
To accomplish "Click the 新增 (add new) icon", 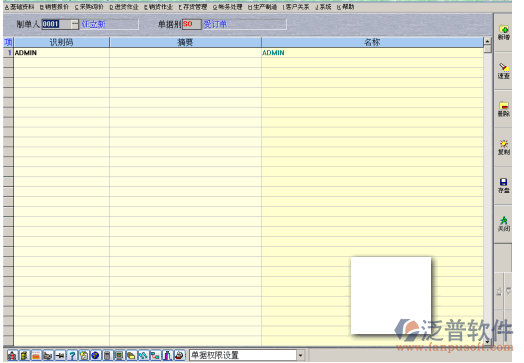I will [504, 33].
